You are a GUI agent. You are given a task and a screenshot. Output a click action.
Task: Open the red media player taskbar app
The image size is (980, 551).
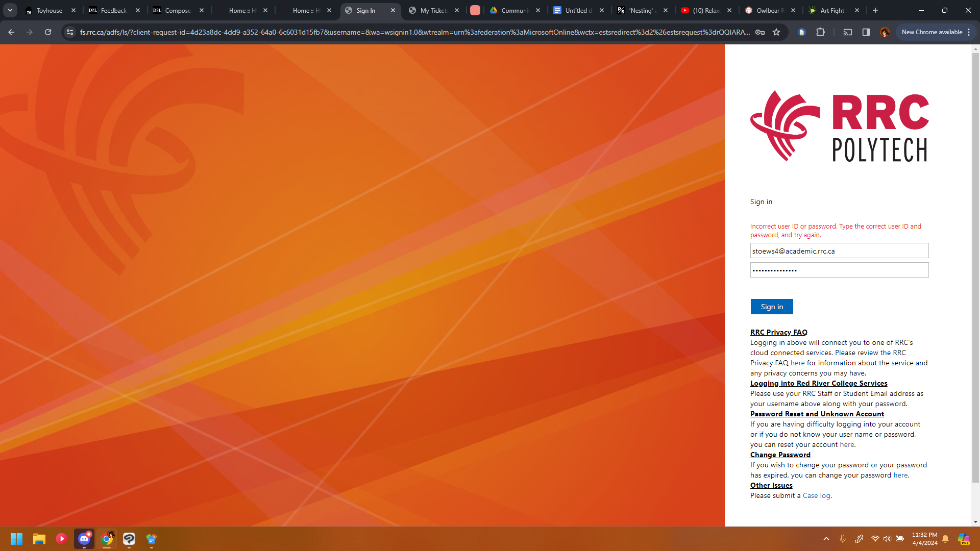[61, 539]
